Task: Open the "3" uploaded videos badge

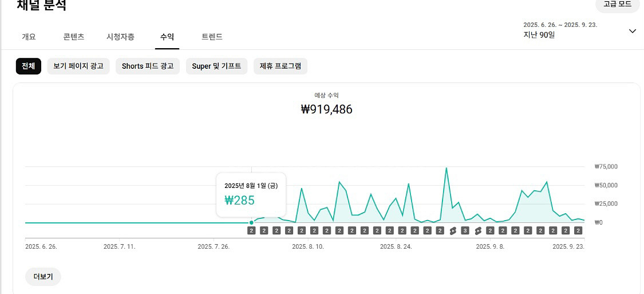Action: coord(465,231)
